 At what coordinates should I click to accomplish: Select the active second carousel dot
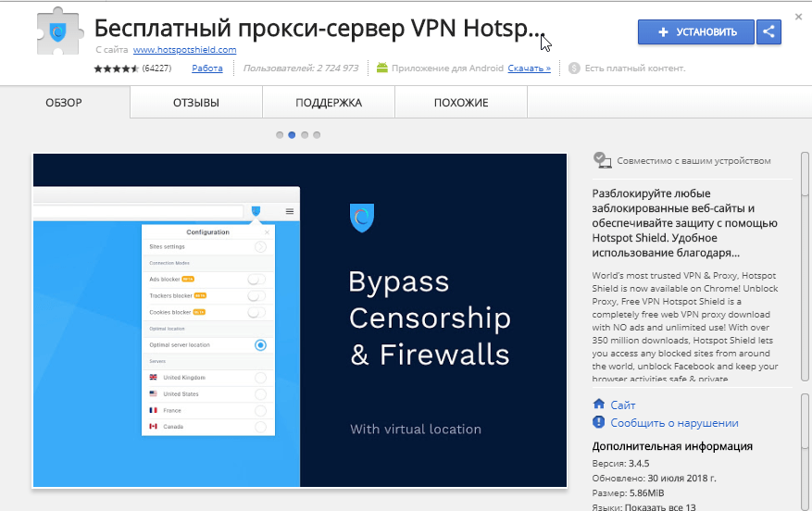292,135
